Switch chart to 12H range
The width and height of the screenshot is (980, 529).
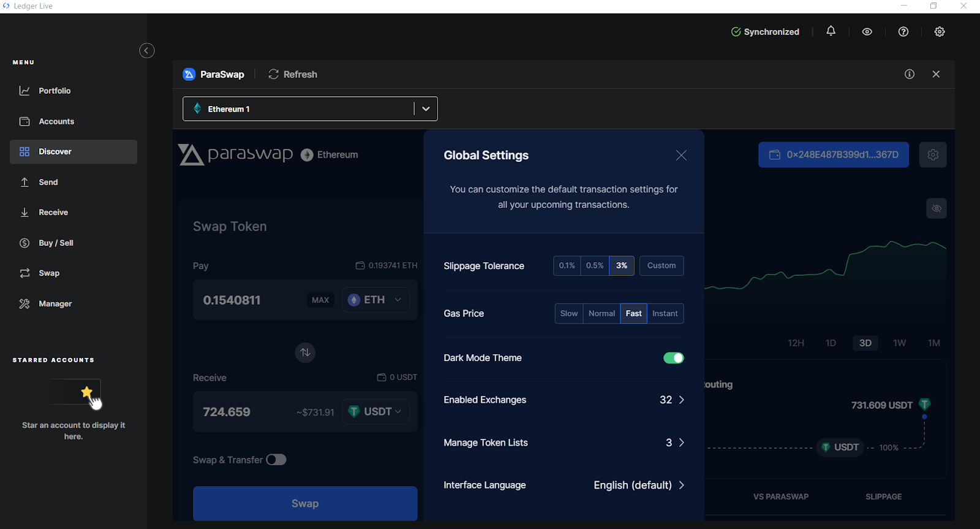[796, 343]
